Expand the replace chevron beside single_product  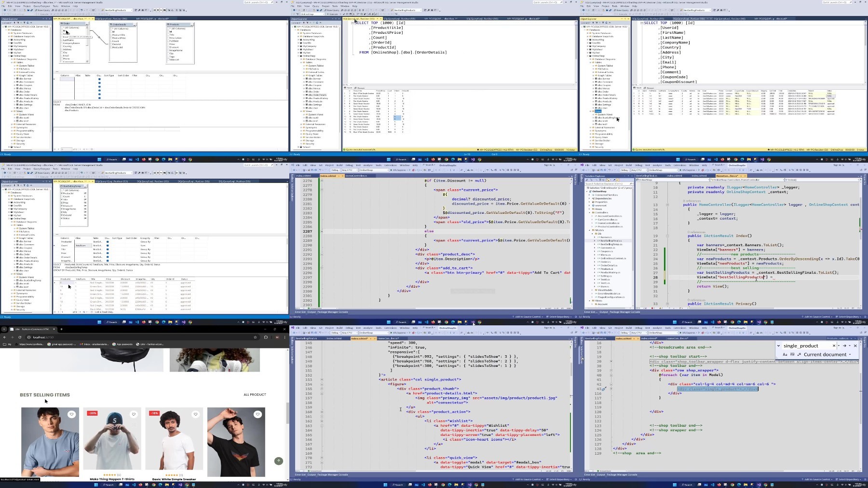tap(778, 346)
